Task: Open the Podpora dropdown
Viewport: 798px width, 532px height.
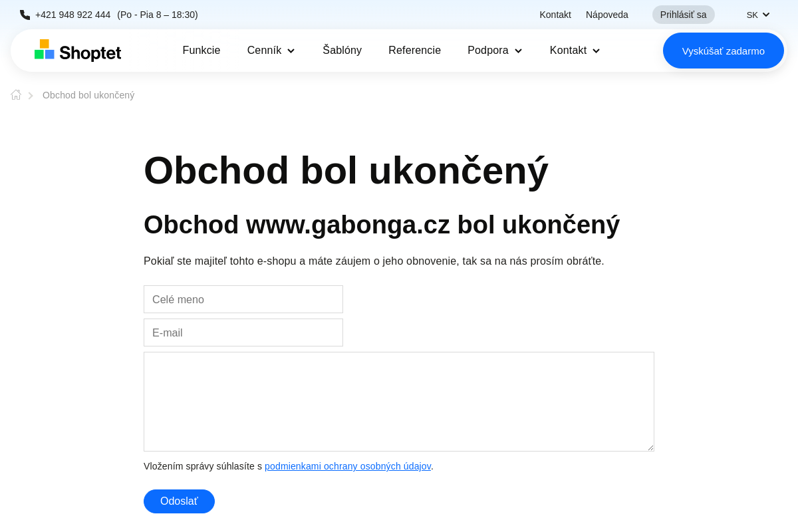Action: [x=495, y=50]
